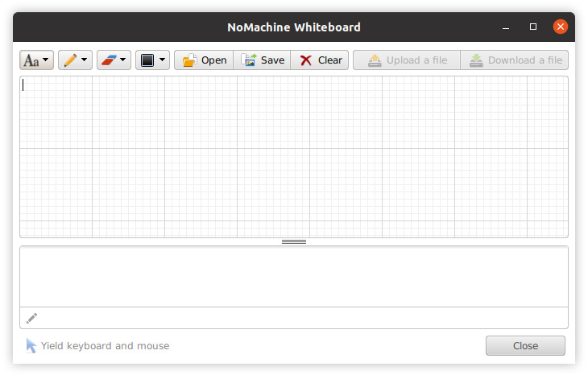Screen dimensions: 588x375
Task: Expand the eraser size dropdown arrow
Action: click(123, 60)
